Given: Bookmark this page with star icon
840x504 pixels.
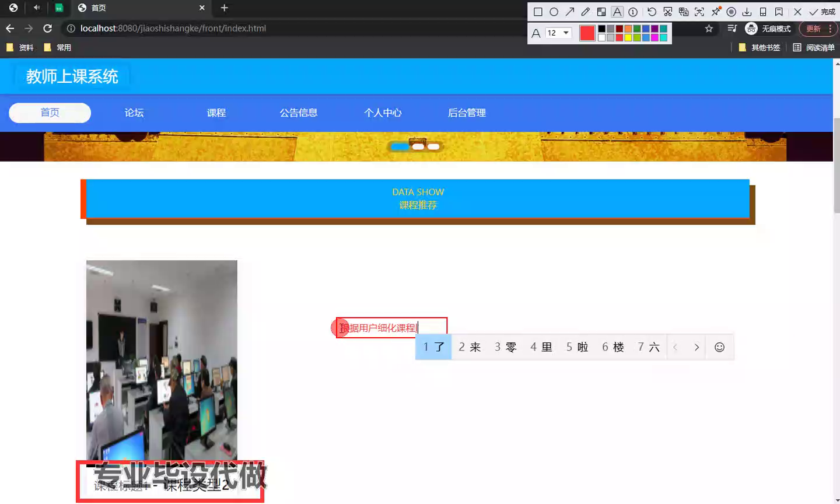Looking at the screenshot, I should 709,28.
